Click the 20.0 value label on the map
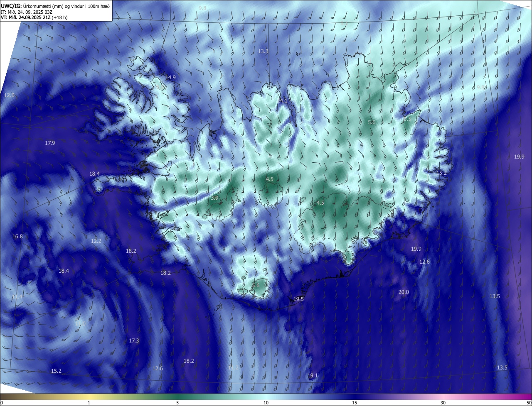Image resolution: width=532 pixels, height=406 pixels. coord(404,292)
